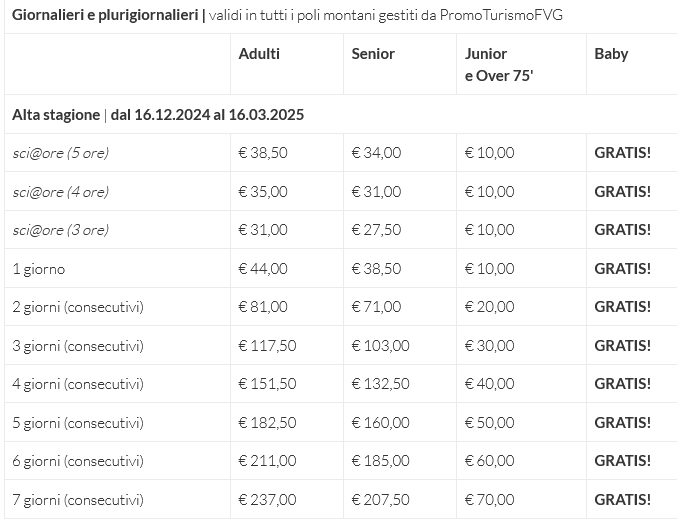The width and height of the screenshot is (677, 519).
Task: Click the sci@ore (4 ore) row label
Action: pyautogui.click(x=60, y=192)
